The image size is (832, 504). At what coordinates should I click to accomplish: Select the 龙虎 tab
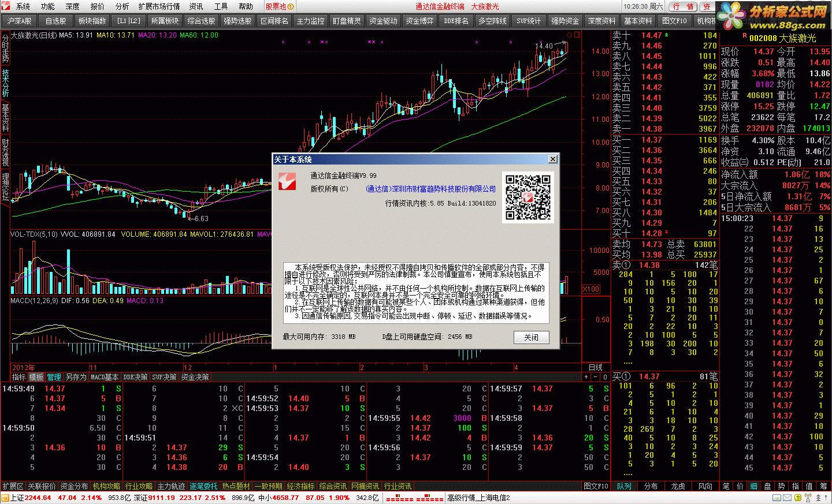coord(678,486)
